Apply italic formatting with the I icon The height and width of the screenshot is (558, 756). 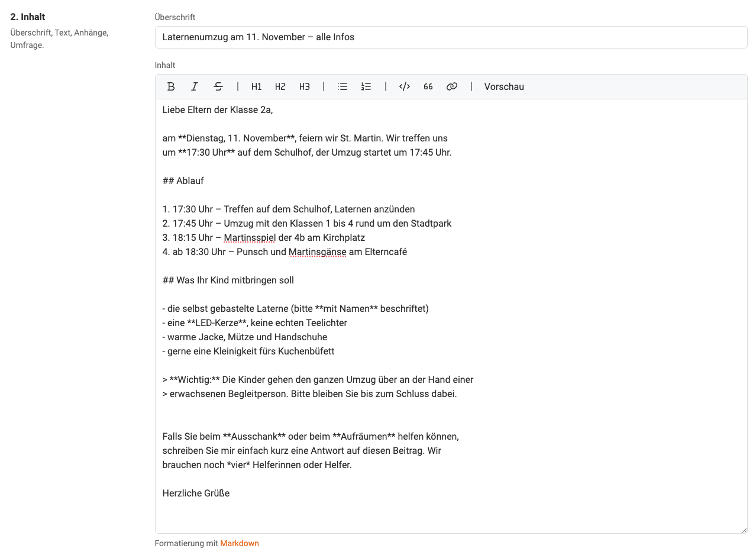(x=195, y=86)
